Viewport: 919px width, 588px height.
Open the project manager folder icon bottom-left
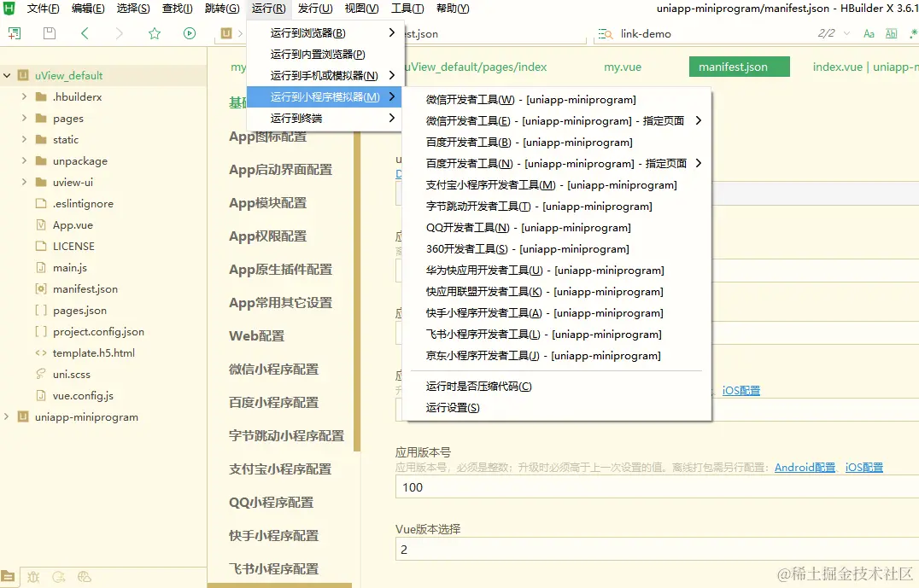tap(7, 577)
